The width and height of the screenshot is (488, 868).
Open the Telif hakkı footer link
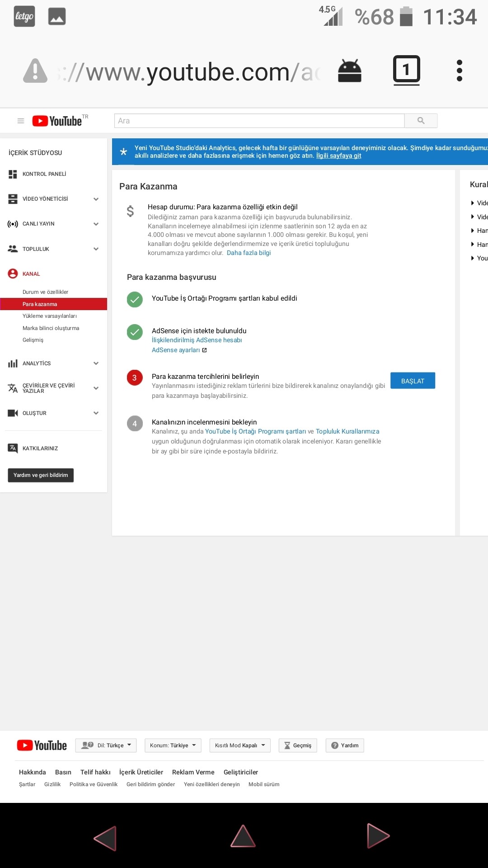click(x=95, y=772)
